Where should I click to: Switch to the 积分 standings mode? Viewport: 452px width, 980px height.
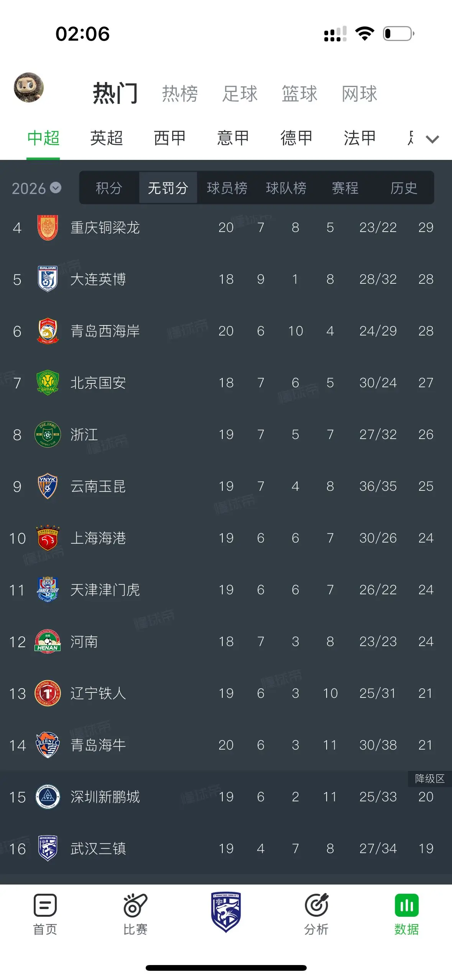pyautogui.click(x=109, y=188)
